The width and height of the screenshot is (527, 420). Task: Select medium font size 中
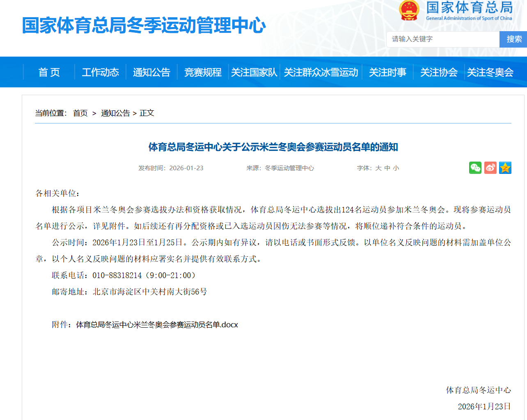pyautogui.click(x=387, y=168)
